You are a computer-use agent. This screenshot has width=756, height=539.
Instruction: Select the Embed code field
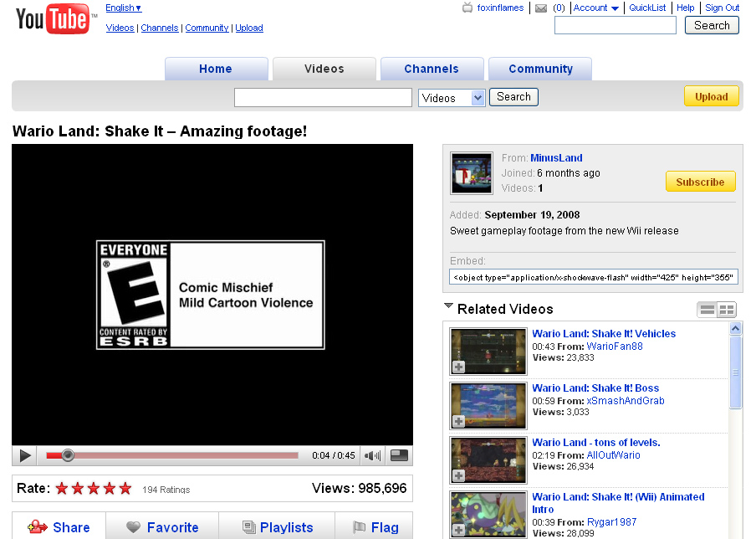(x=594, y=277)
